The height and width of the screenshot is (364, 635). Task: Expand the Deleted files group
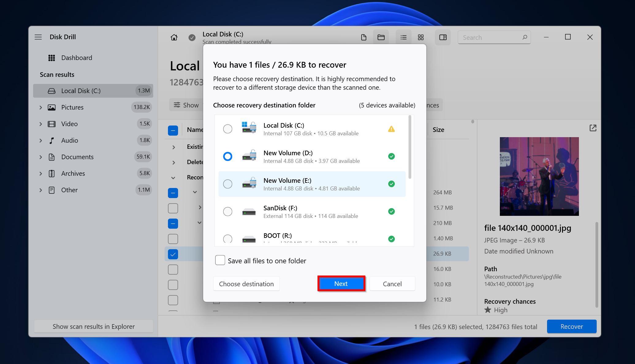click(173, 163)
